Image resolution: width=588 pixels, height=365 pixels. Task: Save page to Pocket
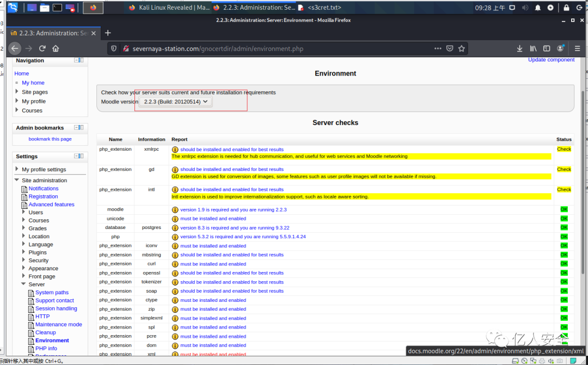click(x=450, y=48)
